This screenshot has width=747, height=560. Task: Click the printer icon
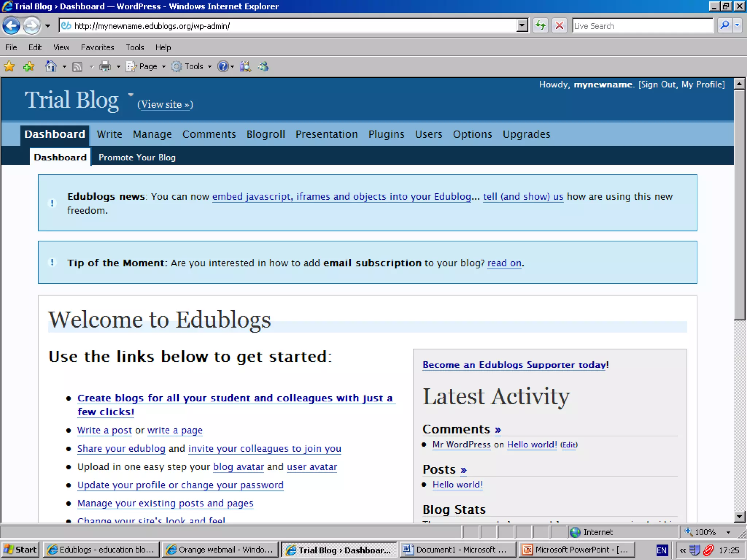[x=105, y=66]
